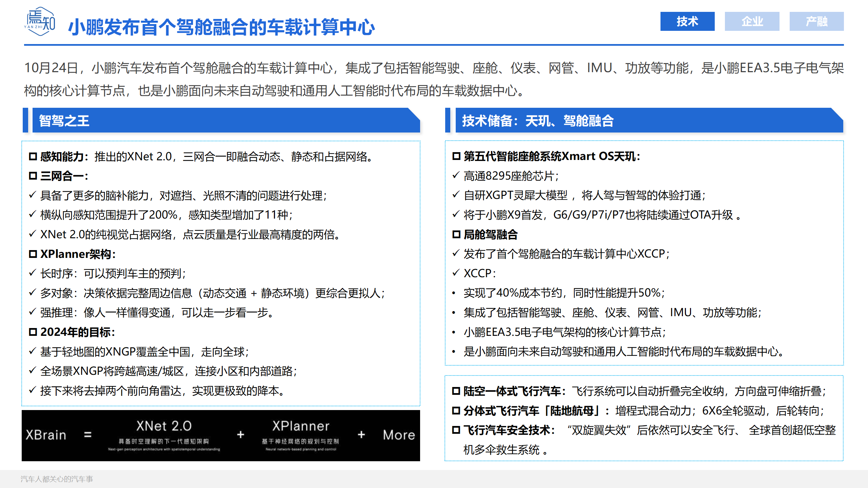868x488 pixels.
Task: Click the square bullet beside XPlanner架构
Action: point(33,254)
